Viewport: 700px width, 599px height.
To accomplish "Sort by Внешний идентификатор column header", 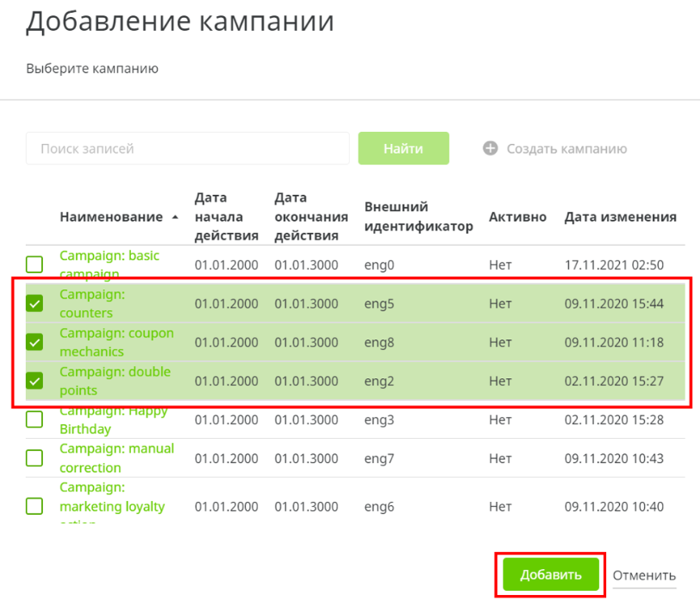I will tap(418, 217).
